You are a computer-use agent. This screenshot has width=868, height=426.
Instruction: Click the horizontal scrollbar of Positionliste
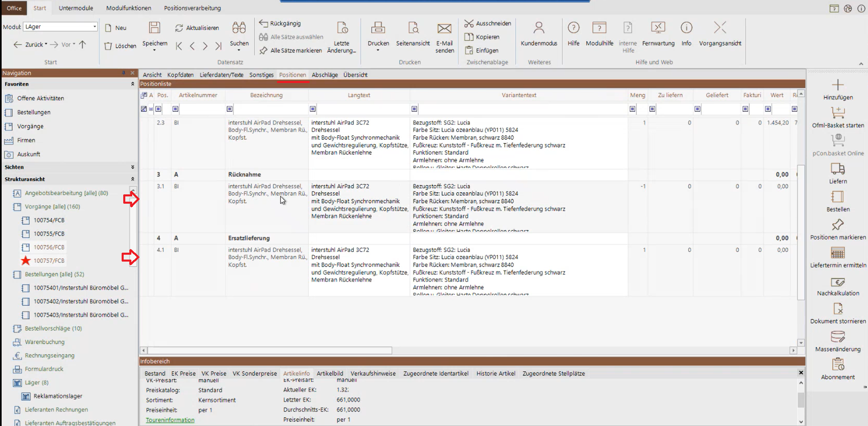point(270,350)
